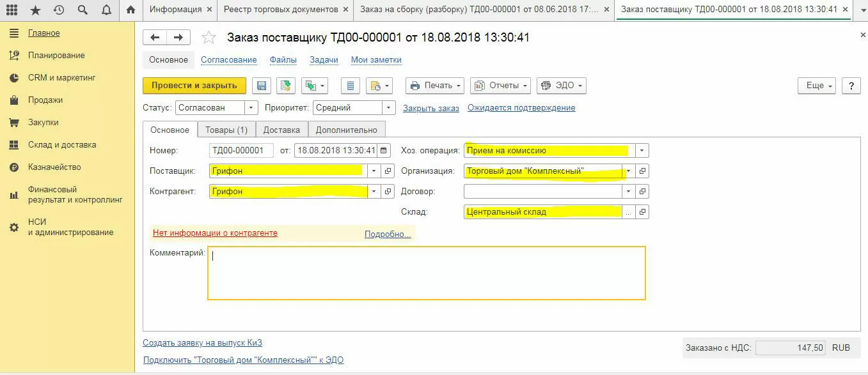Switch to Товары (1) tab
Viewport: 868px width, 375px height.
click(x=226, y=130)
